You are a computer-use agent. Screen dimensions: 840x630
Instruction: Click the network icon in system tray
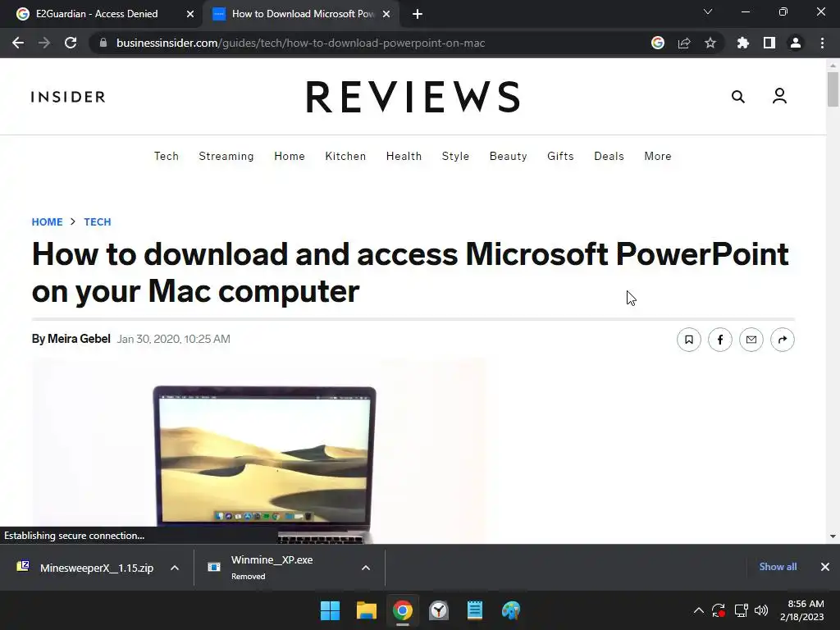pos(741,610)
